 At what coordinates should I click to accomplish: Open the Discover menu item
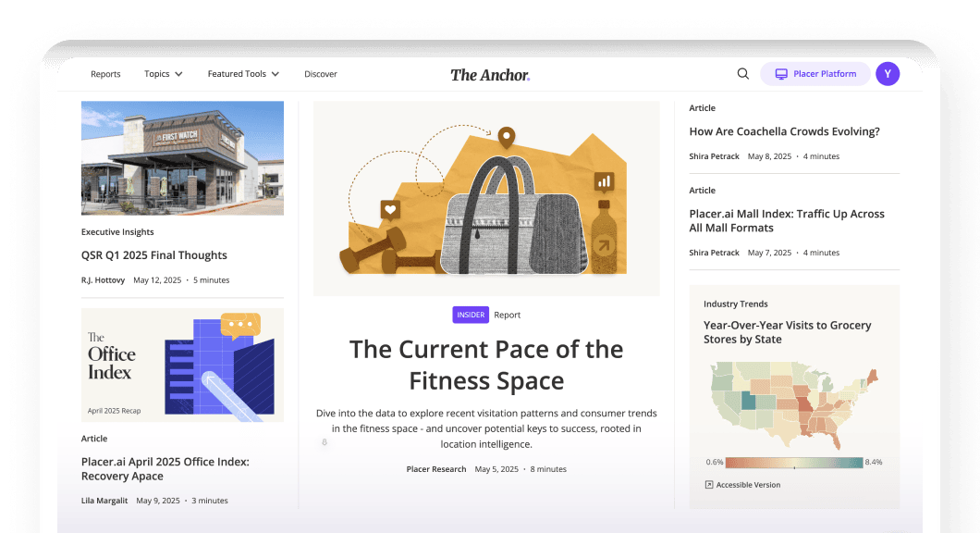pos(321,74)
